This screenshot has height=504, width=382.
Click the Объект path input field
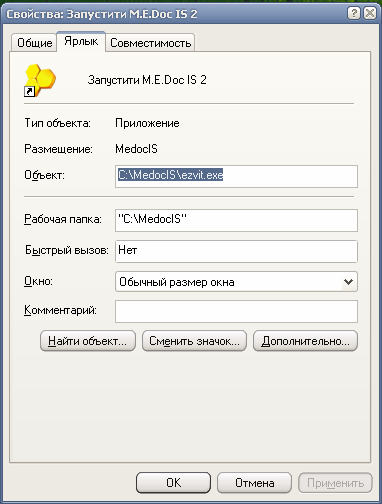point(236,176)
